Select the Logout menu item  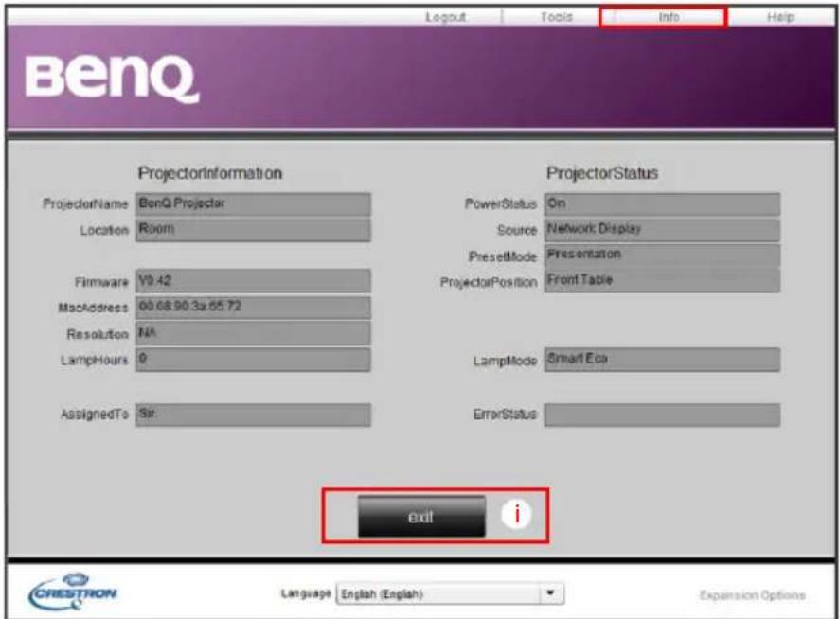pos(446,17)
